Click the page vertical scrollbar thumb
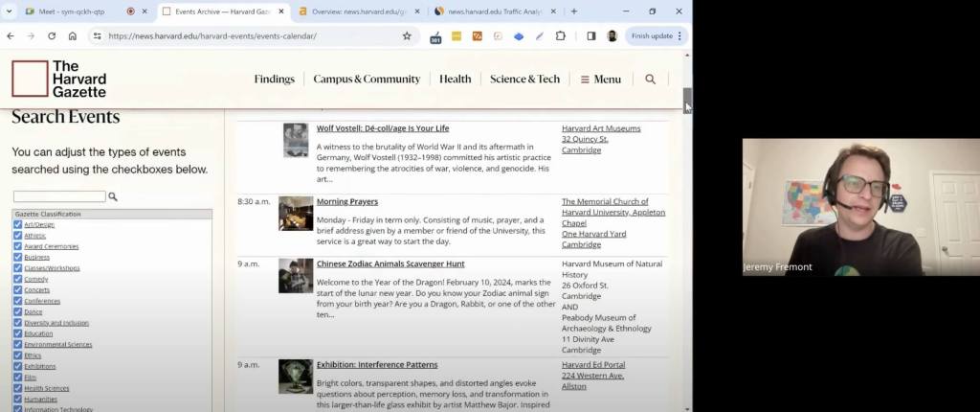The image size is (980, 412). tap(687, 99)
